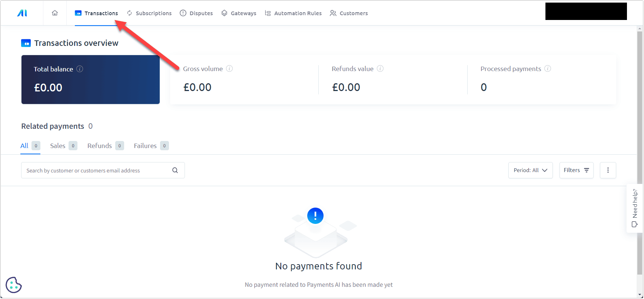Click the Gross volume info icon
The width and height of the screenshot is (644, 299).
tap(229, 68)
